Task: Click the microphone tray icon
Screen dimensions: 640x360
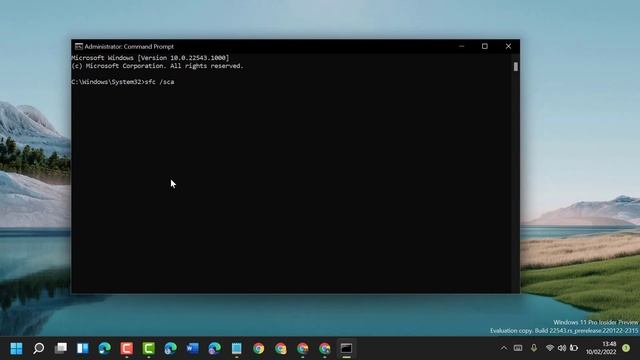Action: [534, 348]
